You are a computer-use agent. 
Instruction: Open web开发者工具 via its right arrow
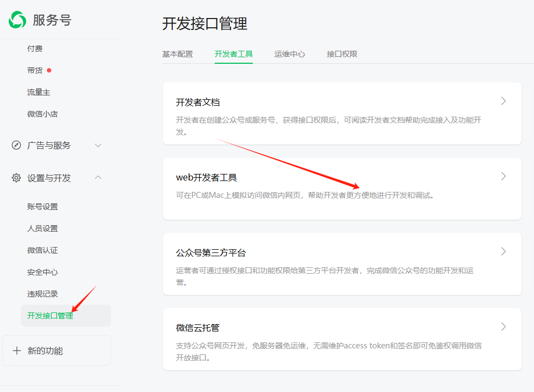click(x=503, y=176)
